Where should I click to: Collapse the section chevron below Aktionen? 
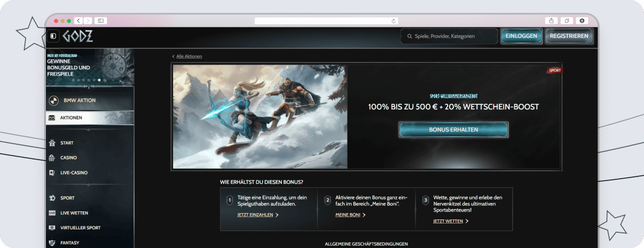90,130
